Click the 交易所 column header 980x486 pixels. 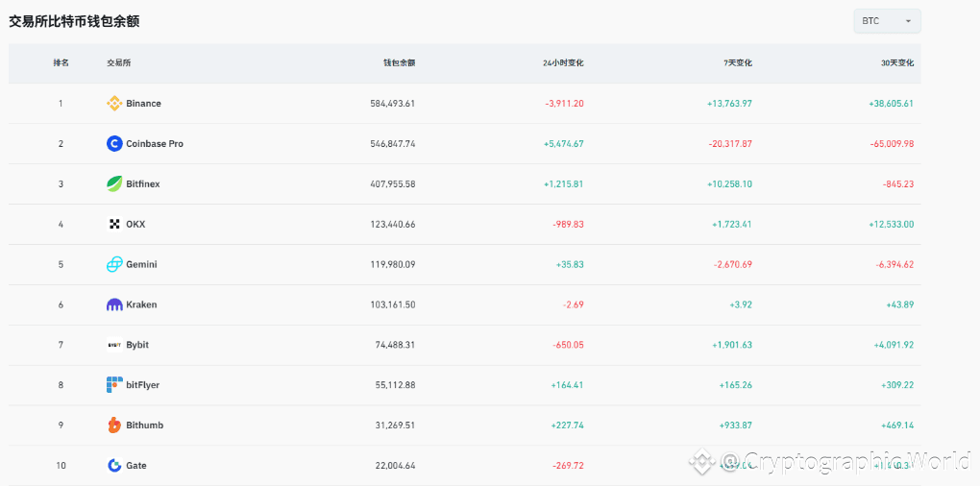(x=118, y=63)
